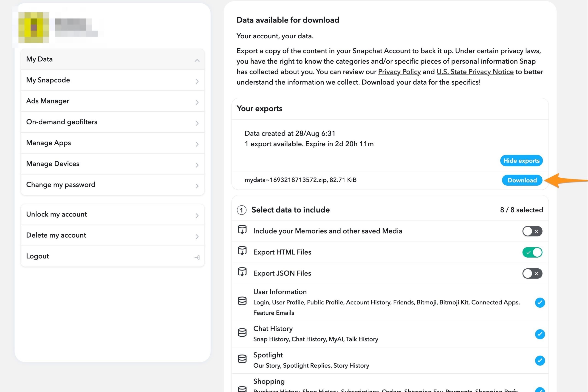Uncheck the Chat History checkmark
This screenshot has height=392, width=588.
(x=540, y=334)
